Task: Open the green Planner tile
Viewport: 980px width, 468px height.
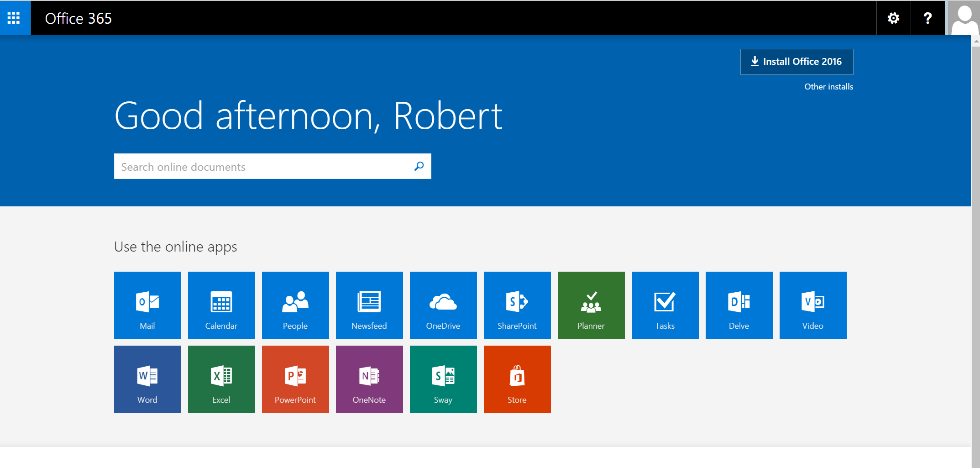Action: click(591, 305)
